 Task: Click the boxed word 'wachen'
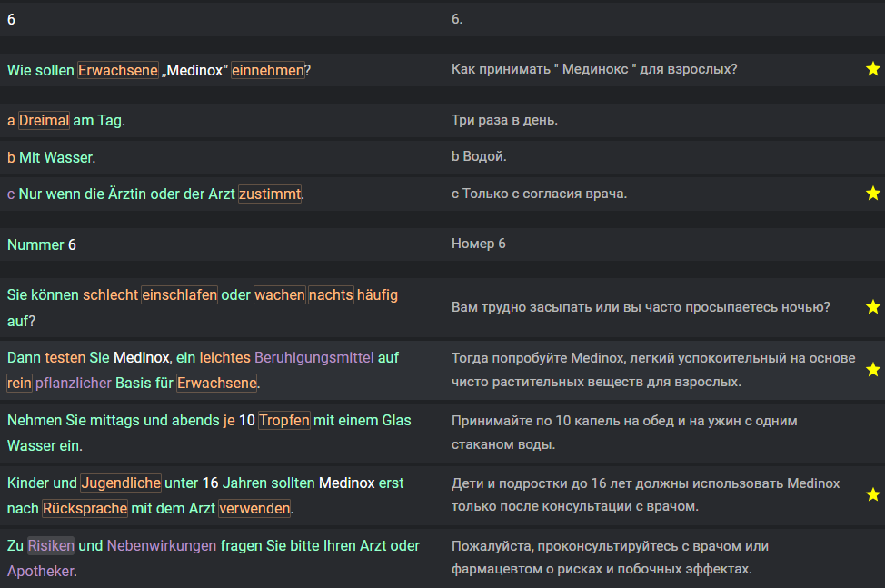pyautogui.click(x=279, y=294)
